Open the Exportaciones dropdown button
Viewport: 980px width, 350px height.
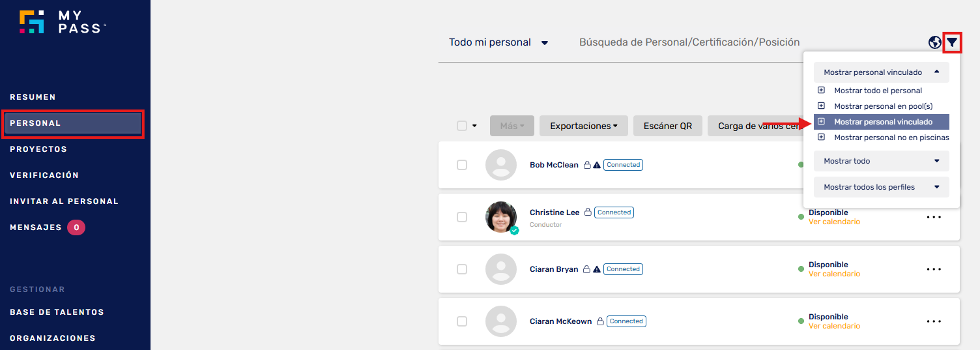pos(583,126)
